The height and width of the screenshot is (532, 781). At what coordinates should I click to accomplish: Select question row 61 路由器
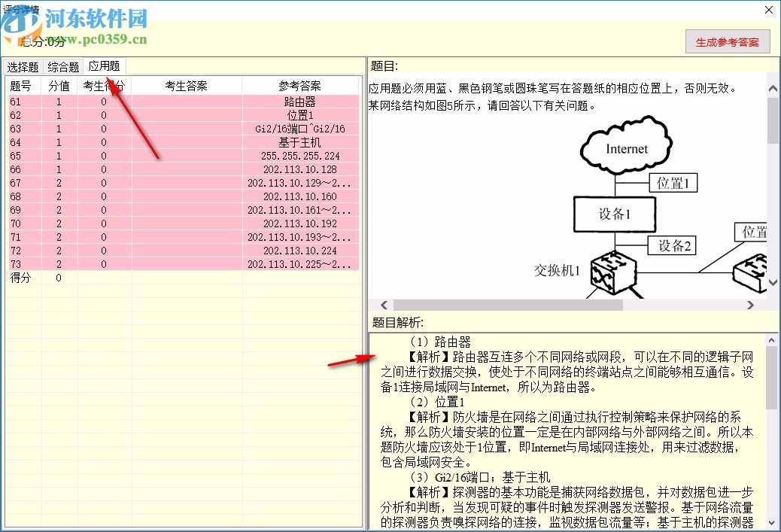(x=184, y=102)
